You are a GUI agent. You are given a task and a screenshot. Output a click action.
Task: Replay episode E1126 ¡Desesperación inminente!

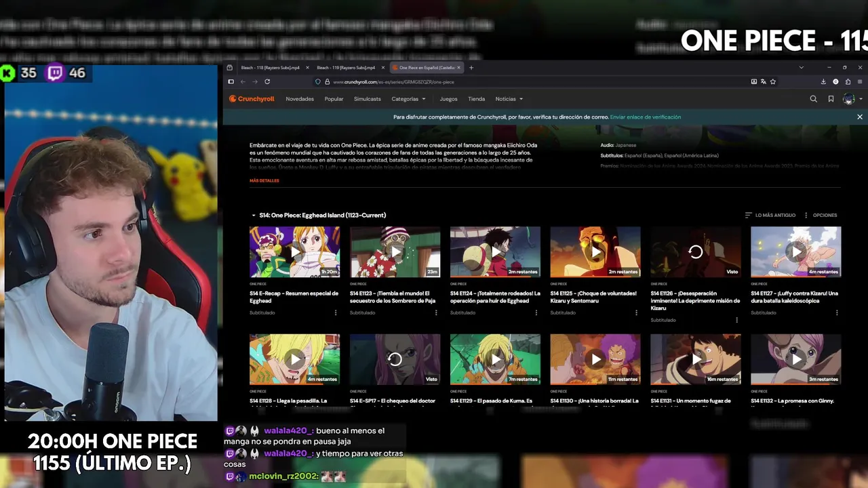coord(696,251)
